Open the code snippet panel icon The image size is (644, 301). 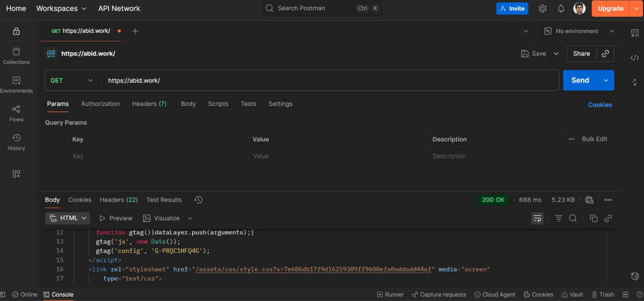(x=634, y=58)
